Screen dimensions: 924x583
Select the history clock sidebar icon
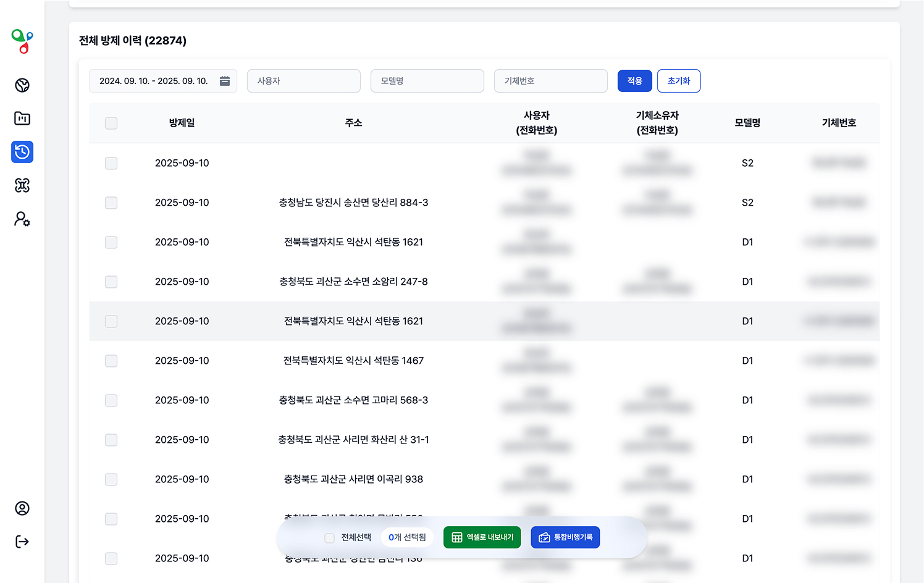click(x=22, y=152)
